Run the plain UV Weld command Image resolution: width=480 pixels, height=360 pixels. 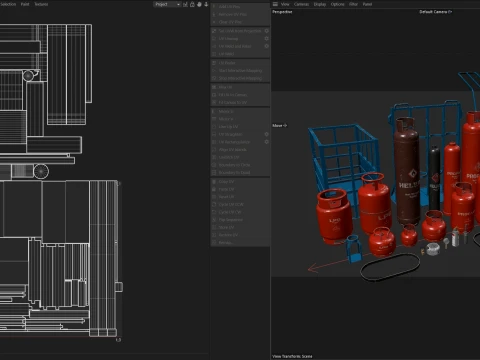point(240,54)
